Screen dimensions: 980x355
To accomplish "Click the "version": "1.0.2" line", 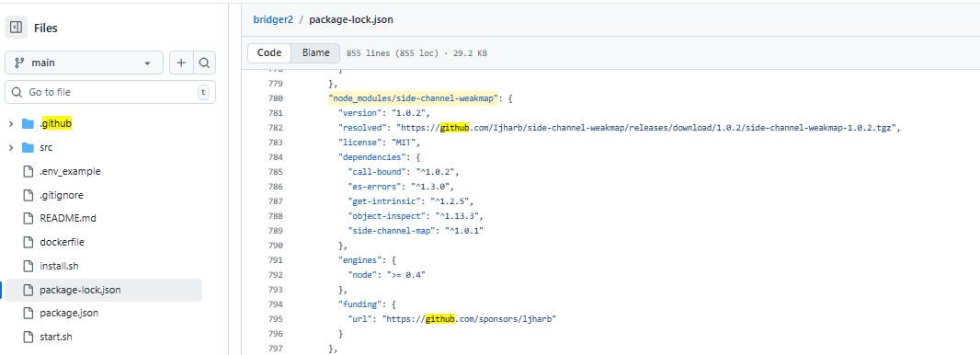I will (383, 113).
